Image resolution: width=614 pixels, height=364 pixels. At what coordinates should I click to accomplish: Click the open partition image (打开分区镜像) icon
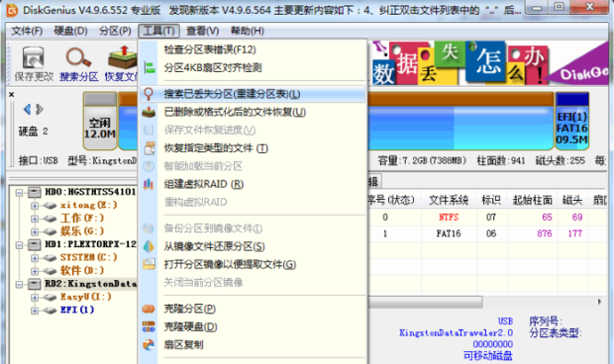click(x=149, y=264)
